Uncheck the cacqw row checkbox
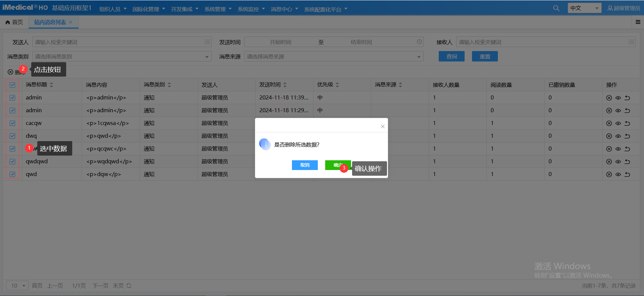The height and width of the screenshot is (296, 644). coord(12,123)
